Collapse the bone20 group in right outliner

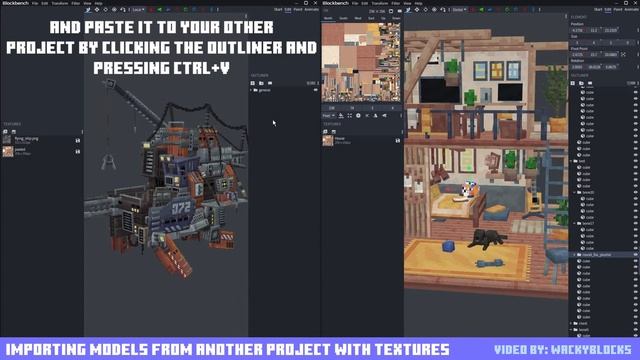point(574,192)
